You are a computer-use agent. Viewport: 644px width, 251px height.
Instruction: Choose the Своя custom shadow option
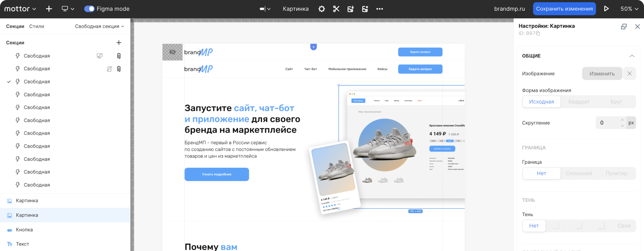pyautogui.click(x=624, y=226)
